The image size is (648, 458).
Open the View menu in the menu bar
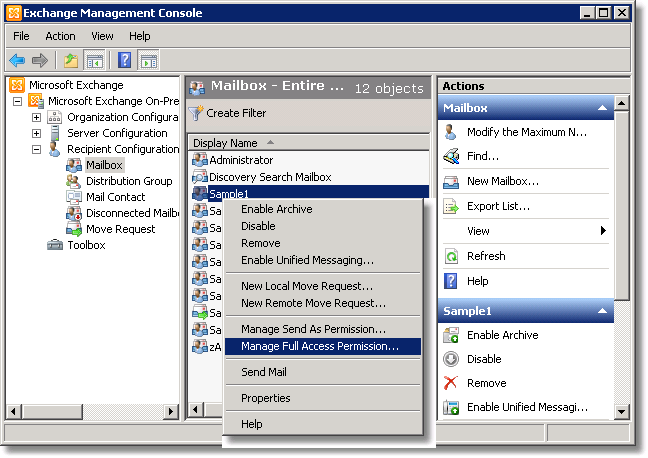click(x=102, y=36)
